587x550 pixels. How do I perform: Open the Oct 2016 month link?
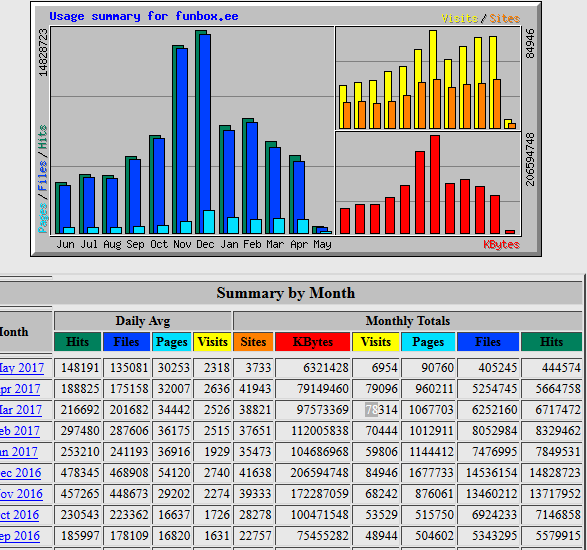[19, 515]
